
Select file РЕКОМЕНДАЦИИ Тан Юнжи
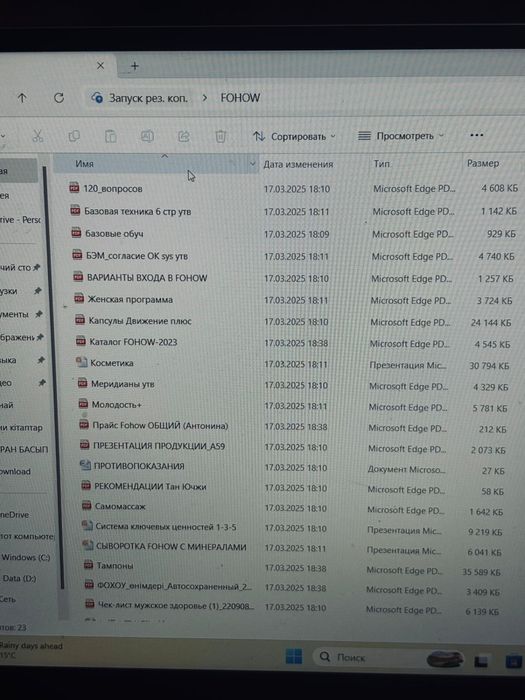coord(150,486)
